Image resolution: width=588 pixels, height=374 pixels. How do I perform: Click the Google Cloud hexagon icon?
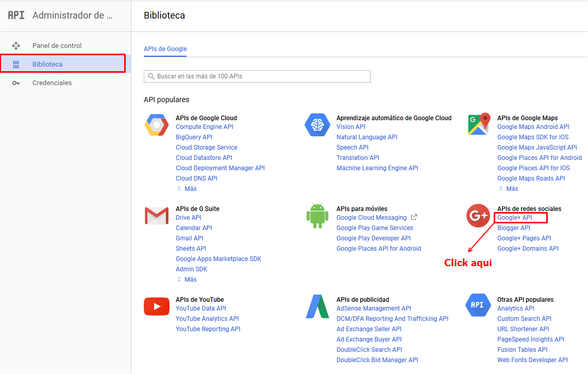click(156, 125)
